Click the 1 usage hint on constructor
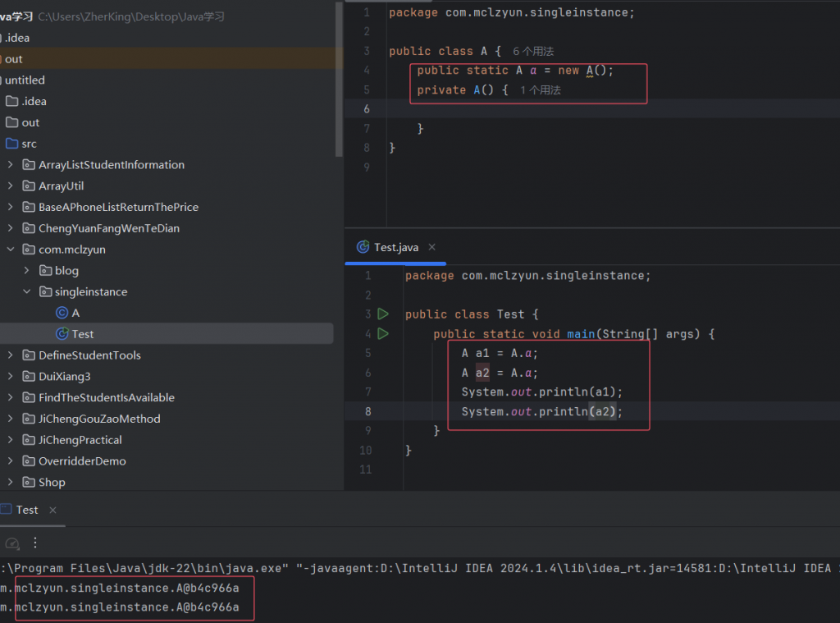840x623 pixels. click(540, 90)
